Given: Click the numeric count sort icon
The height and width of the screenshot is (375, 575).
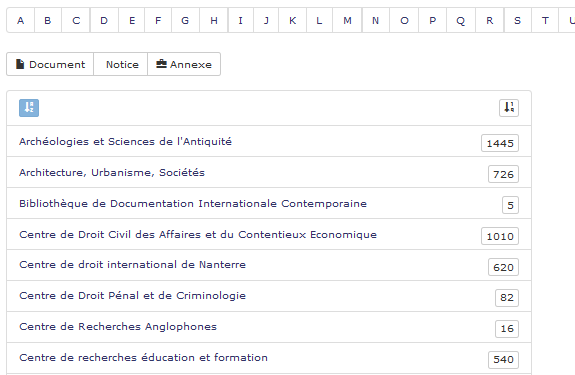Looking at the screenshot, I should pos(509,108).
